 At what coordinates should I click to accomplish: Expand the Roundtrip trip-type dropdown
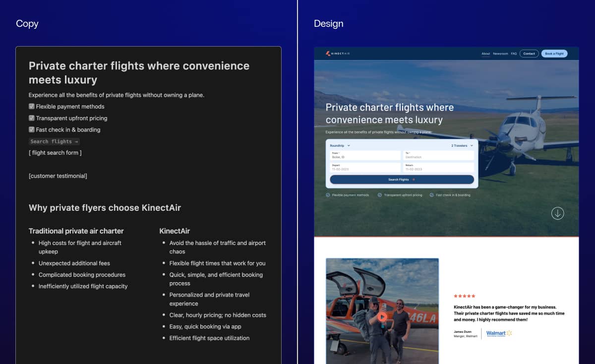coord(340,146)
